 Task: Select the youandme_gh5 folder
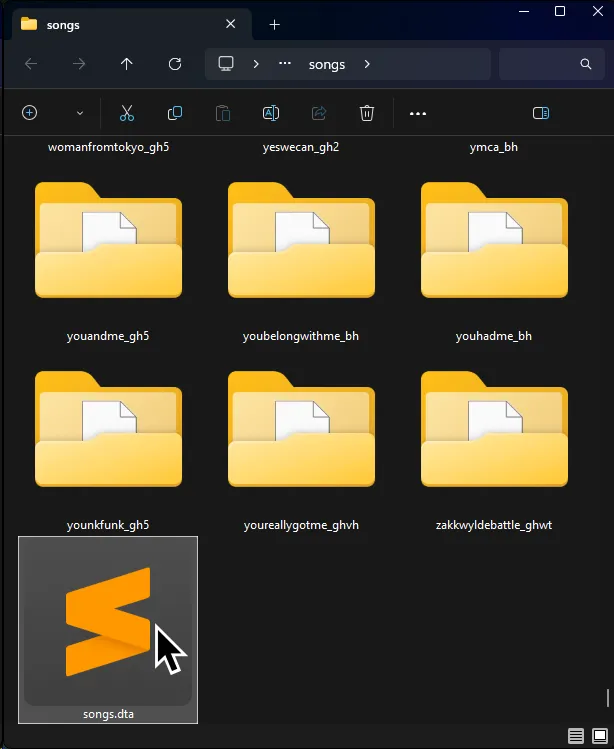pyautogui.click(x=108, y=239)
